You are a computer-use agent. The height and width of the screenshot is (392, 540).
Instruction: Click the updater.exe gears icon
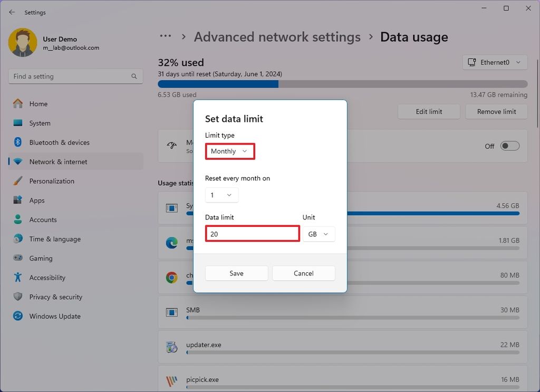(171, 347)
